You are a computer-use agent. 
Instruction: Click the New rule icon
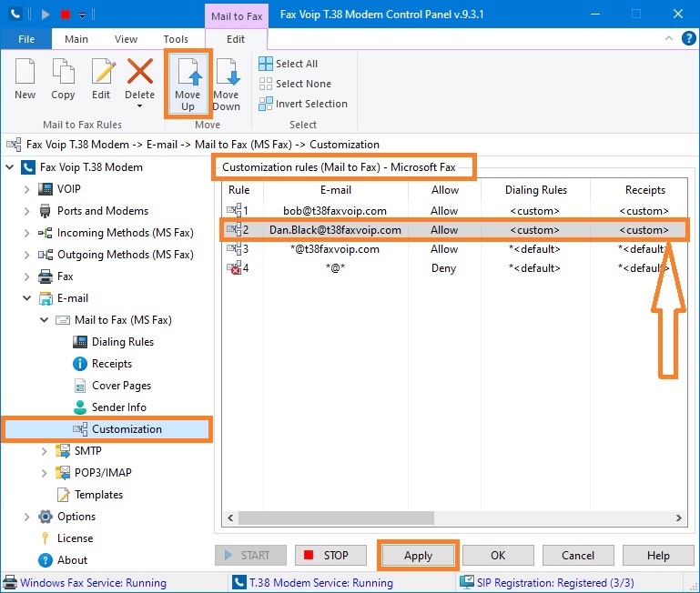(25, 71)
